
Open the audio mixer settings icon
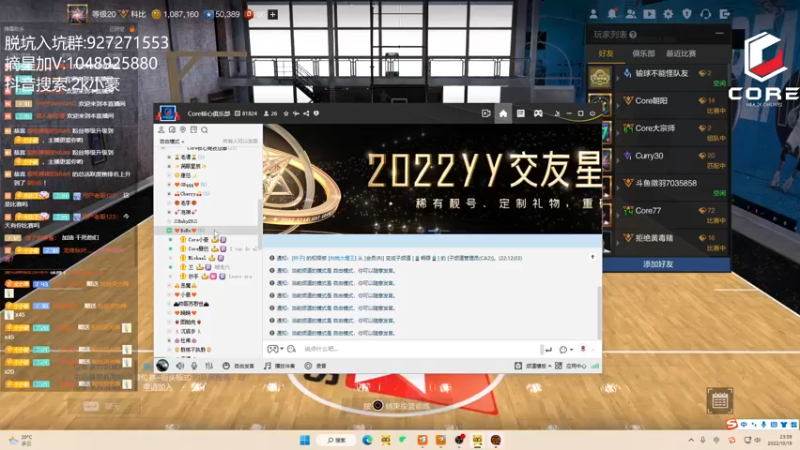pyautogui.click(x=209, y=366)
